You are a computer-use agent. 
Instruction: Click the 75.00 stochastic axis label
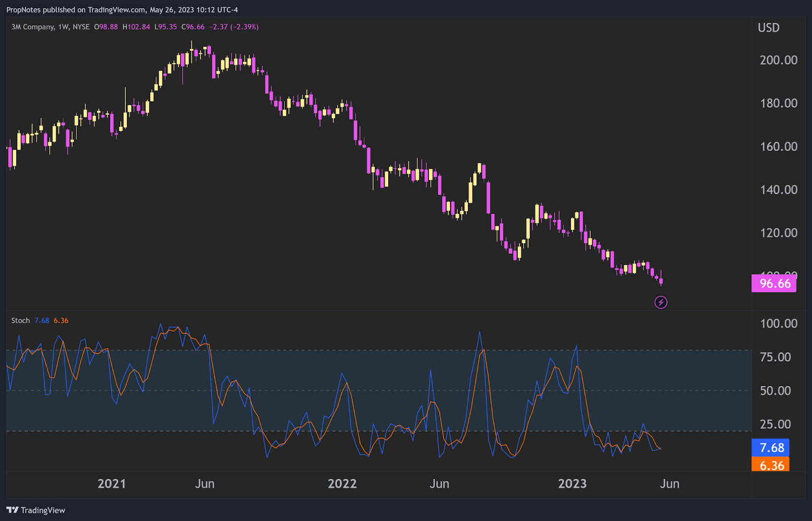775,357
